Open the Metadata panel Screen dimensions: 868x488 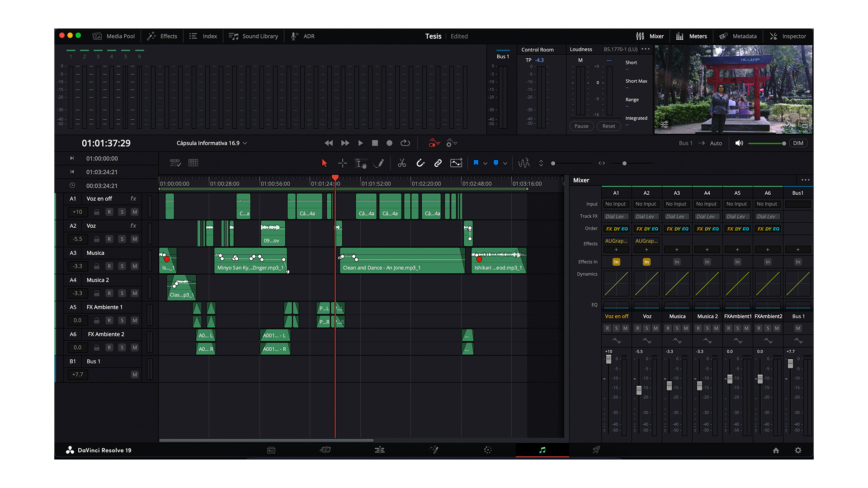(738, 36)
